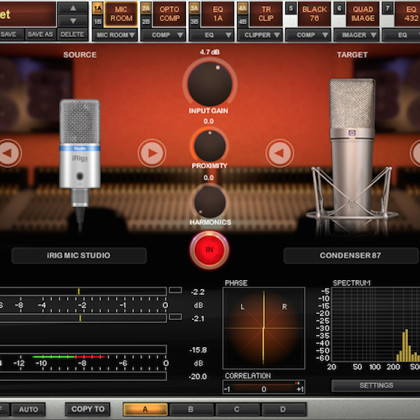Image resolution: width=420 pixels, height=420 pixels.
Task: Click the 4.7 dB input gain value
Action: point(210,52)
